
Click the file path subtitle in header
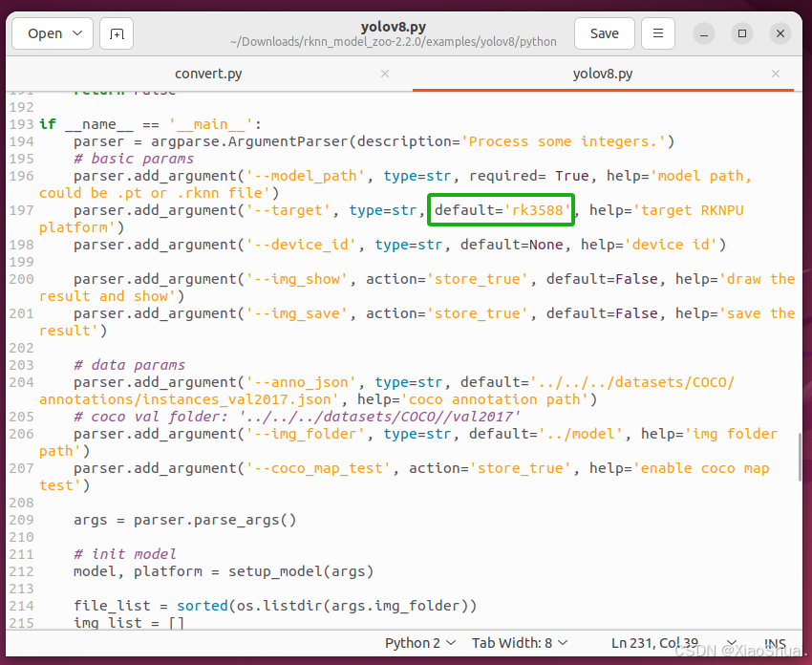pos(394,42)
